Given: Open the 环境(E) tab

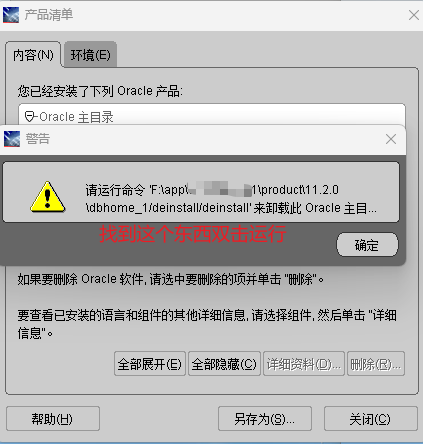Looking at the screenshot, I should pos(90,55).
